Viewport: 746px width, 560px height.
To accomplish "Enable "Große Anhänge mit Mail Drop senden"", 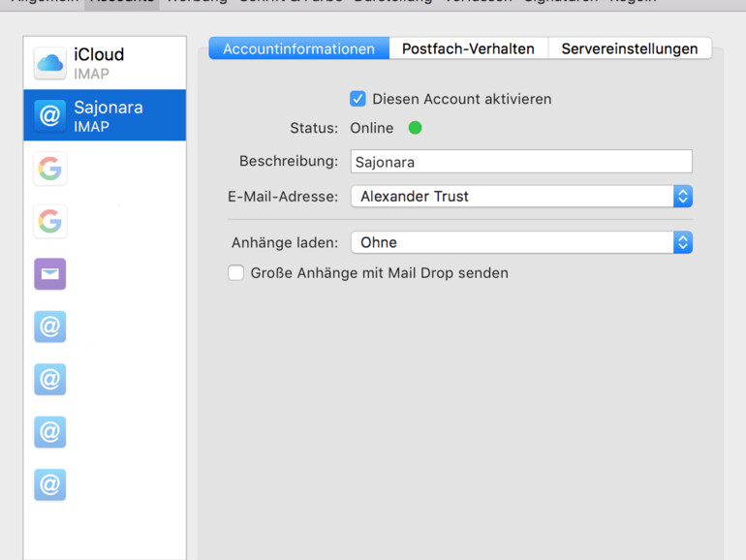I will 235,273.
